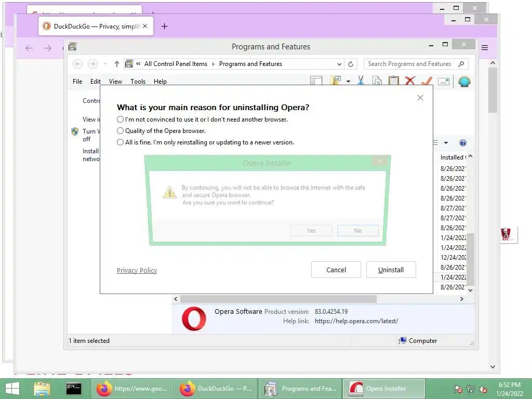Click the muted volume tray icon

coord(483,389)
